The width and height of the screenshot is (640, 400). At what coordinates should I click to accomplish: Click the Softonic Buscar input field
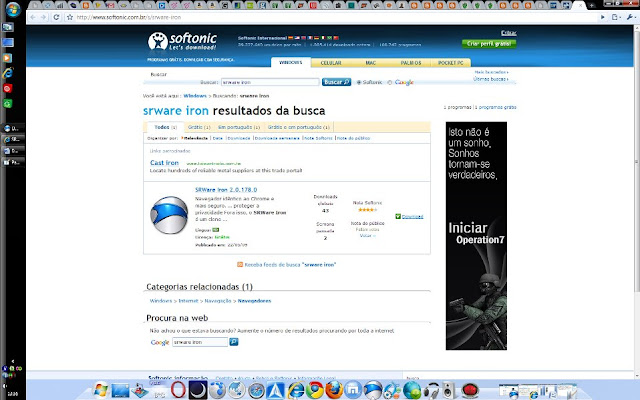pyautogui.click(x=270, y=82)
